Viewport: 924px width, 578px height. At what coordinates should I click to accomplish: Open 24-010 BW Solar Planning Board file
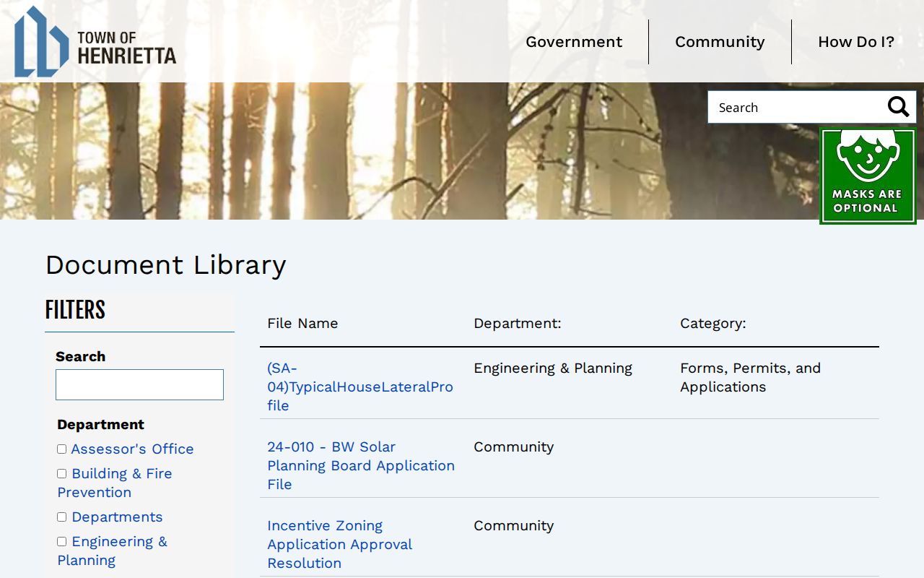361,465
